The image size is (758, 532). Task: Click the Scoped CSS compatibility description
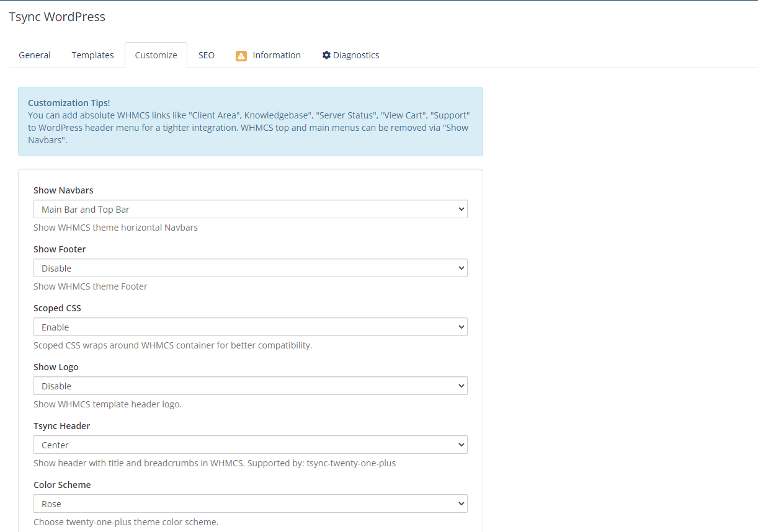tap(172, 345)
